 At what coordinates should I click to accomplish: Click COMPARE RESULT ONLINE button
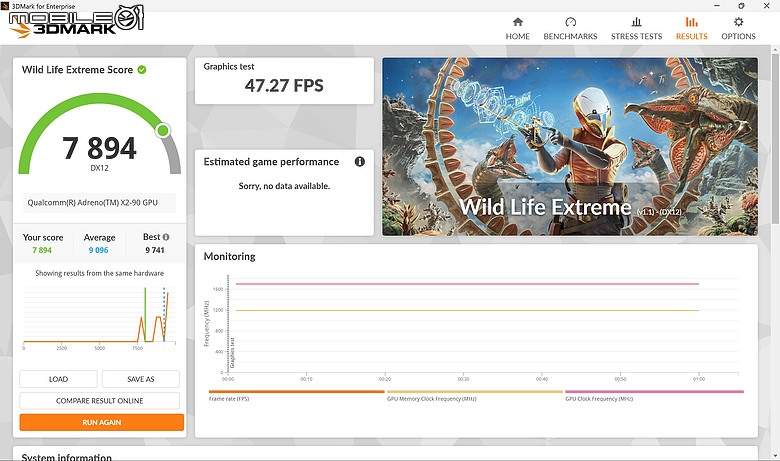click(99, 401)
